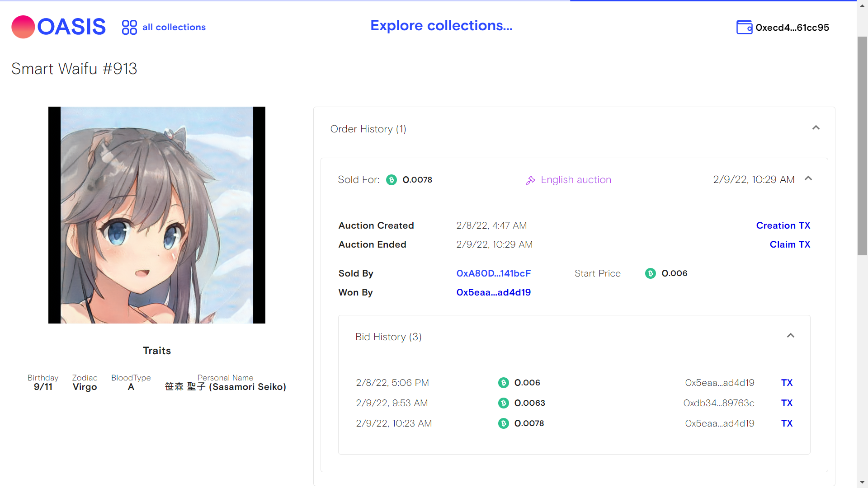Click the Start Price value 0.006
Screen dimensions: 868x488
click(674, 273)
